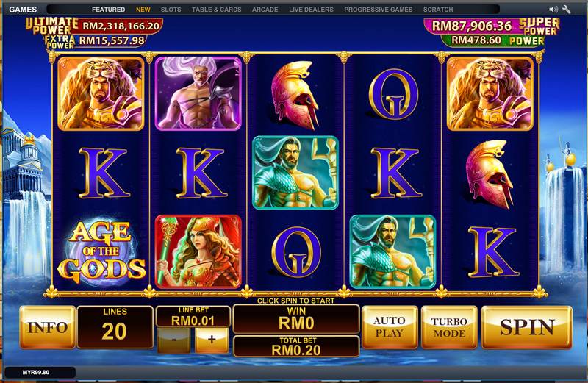
Task: Click the Ultimate Power jackpot amount
Action: coord(121,26)
